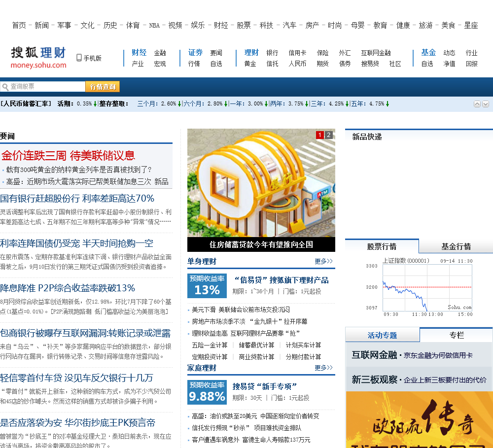Open the 净值 fund link
The image size is (493, 448).
pos(449,64)
